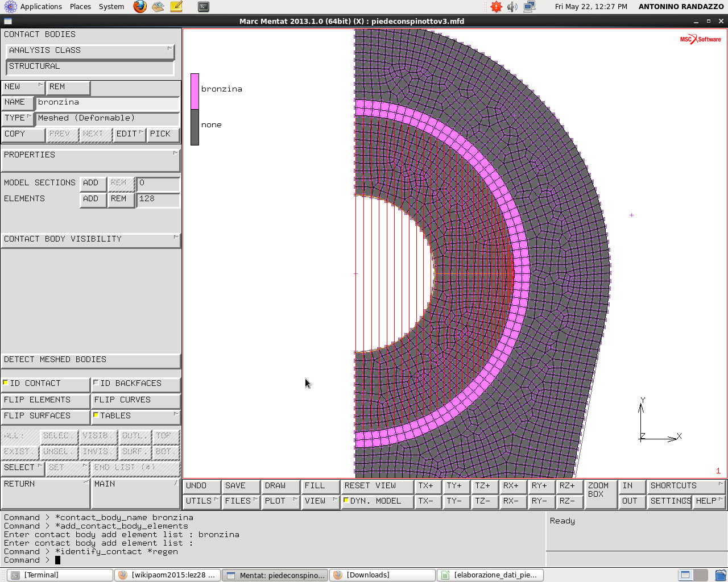The width and height of the screenshot is (728, 582).
Task: Click the MAIN button
Action: click(x=136, y=493)
